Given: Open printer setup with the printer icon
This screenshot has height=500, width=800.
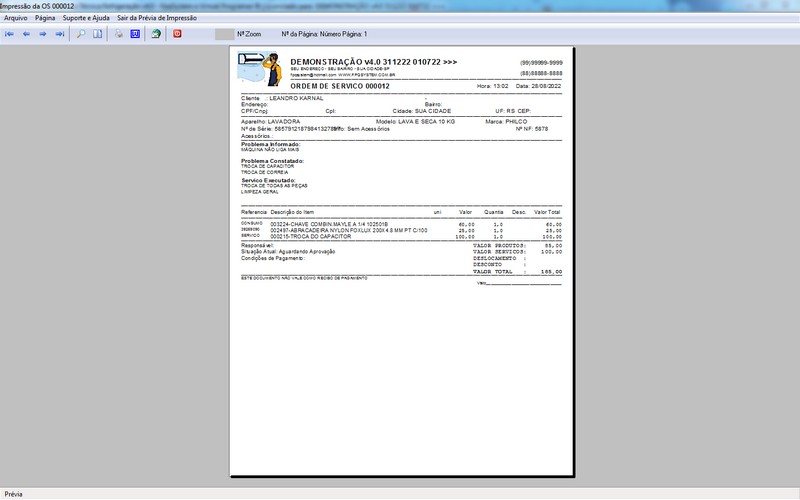Looking at the screenshot, I should click(x=119, y=34).
